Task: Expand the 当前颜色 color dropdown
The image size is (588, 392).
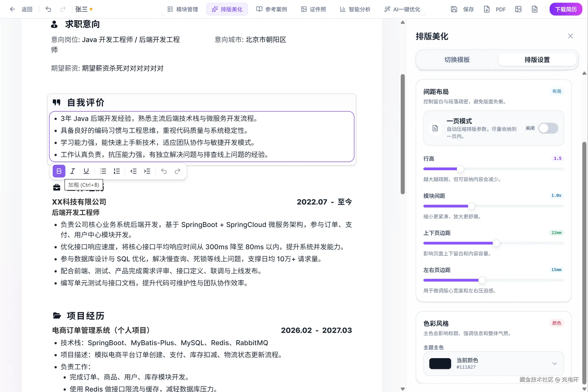Action: point(555,364)
